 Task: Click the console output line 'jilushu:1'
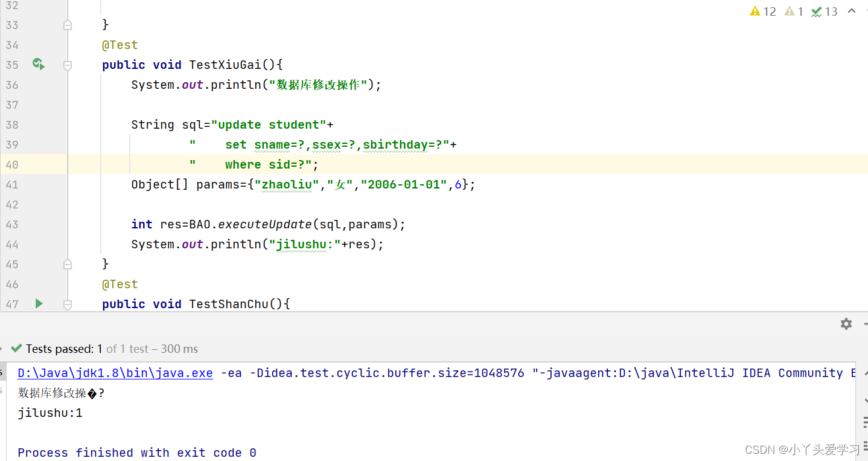(x=50, y=413)
